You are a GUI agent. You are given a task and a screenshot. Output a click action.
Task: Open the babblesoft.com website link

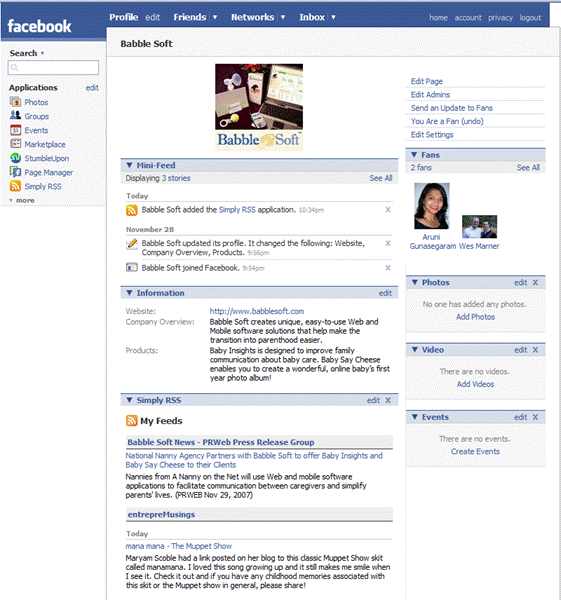[x=257, y=311]
